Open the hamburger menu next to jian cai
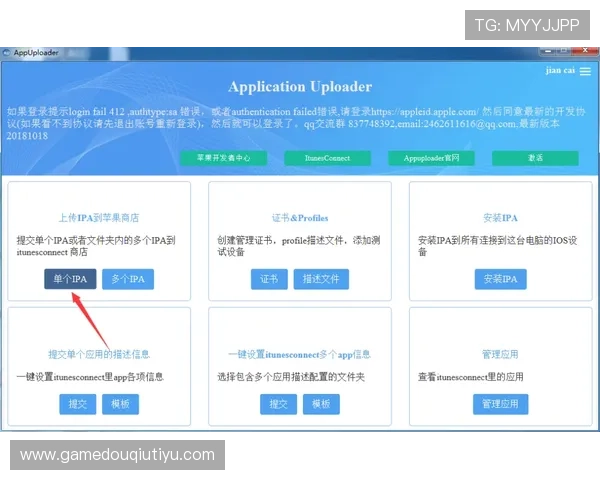 pyautogui.click(x=585, y=71)
